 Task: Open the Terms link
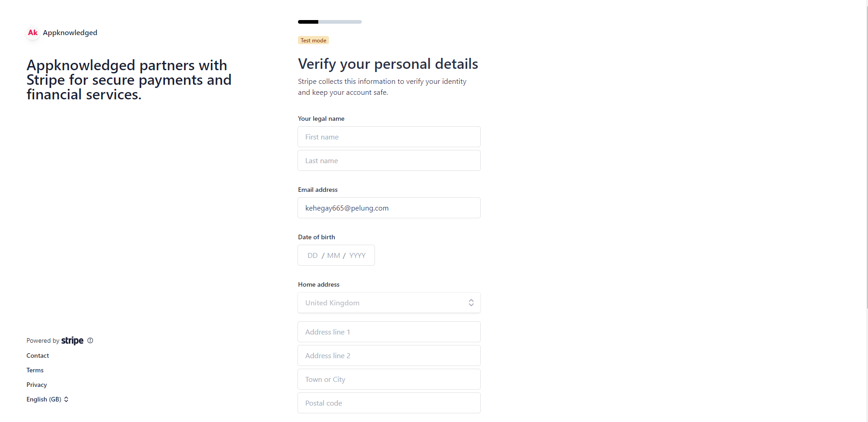(35, 370)
